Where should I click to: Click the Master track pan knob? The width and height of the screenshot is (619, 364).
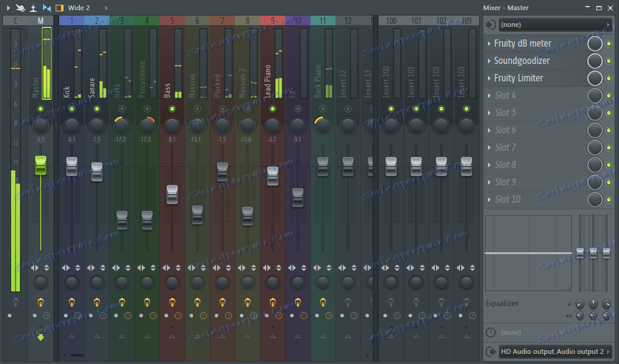coord(41,126)
